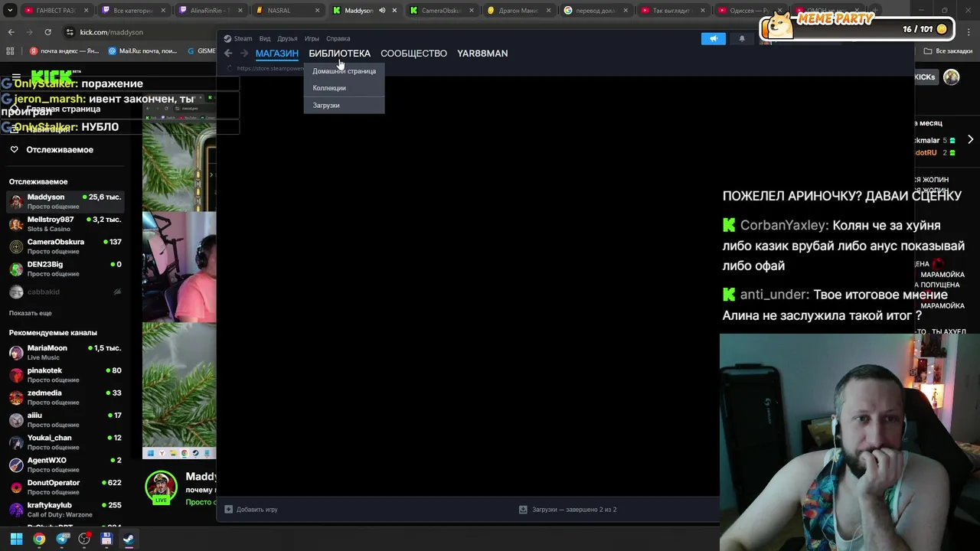Screen dimensions: 980x551
Task: Open Chrome from the taskbar
Action: click(x=39, y=539)
